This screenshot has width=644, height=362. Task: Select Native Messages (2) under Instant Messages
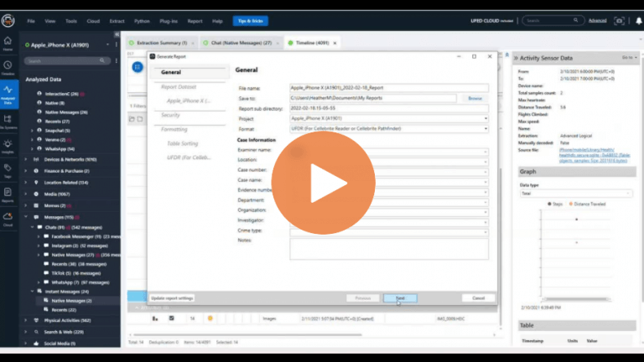pos(71,301)
